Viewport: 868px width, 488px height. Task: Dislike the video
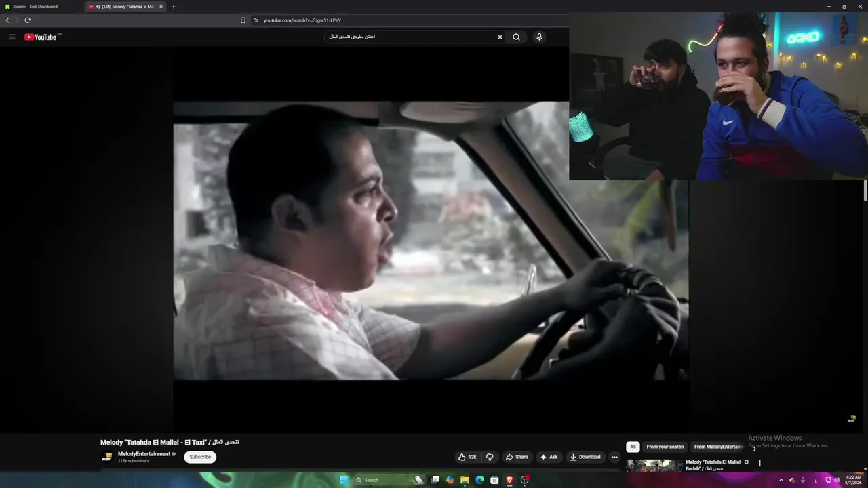490,457
